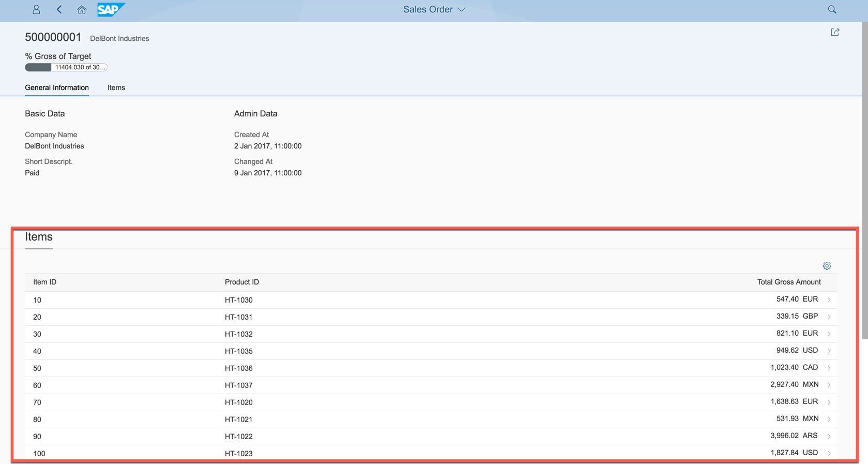Open table settings gear icon
The height and width of the screenshot is (464, 868).
[827, 266]
